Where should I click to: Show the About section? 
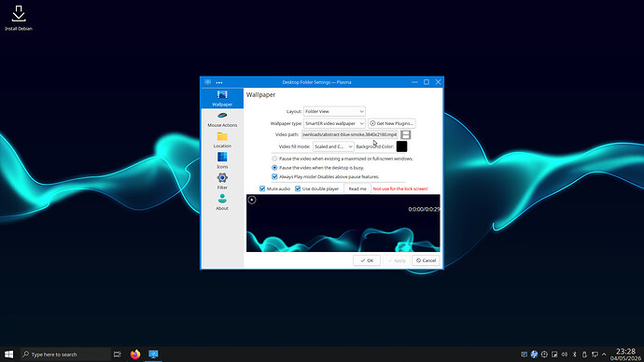(222, 202)
